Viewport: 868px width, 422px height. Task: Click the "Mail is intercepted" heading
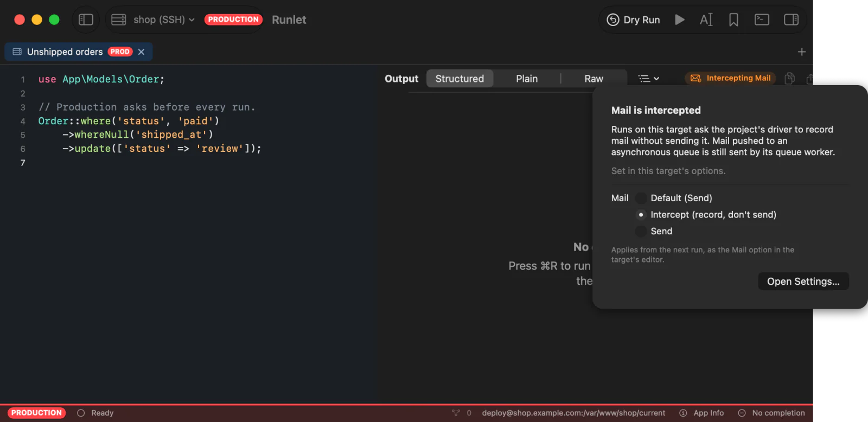tap(656, 110)
